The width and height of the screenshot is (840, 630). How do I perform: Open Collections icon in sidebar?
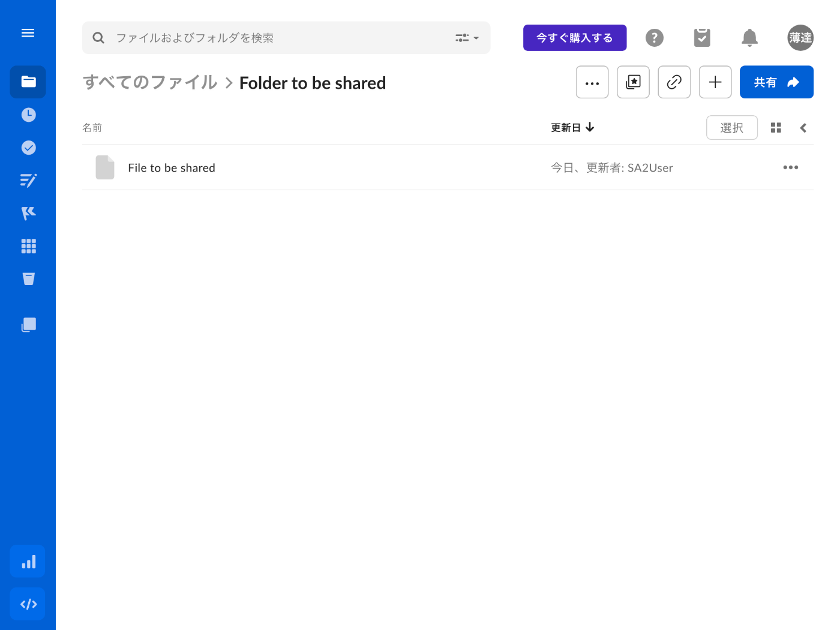(x=28, y=325)
